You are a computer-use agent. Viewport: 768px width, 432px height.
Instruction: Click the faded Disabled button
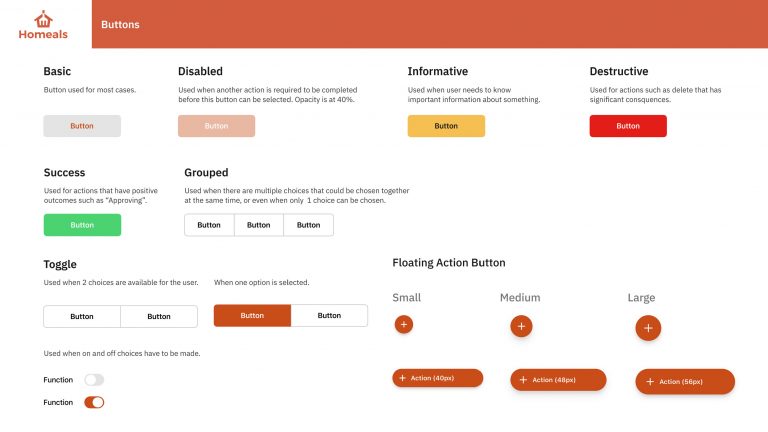click(216, 126)
